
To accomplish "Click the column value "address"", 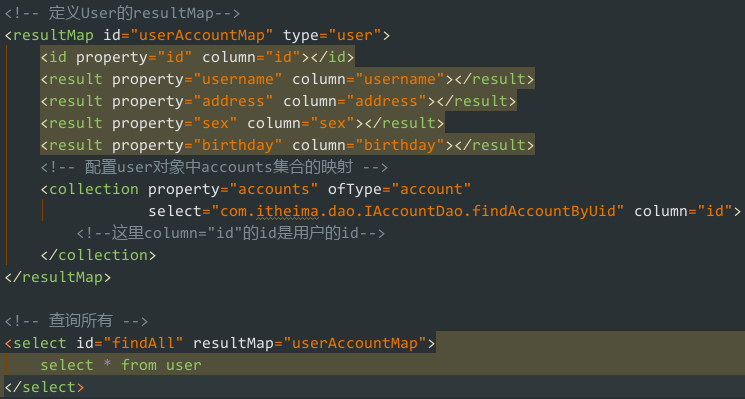I will (386, 101).
